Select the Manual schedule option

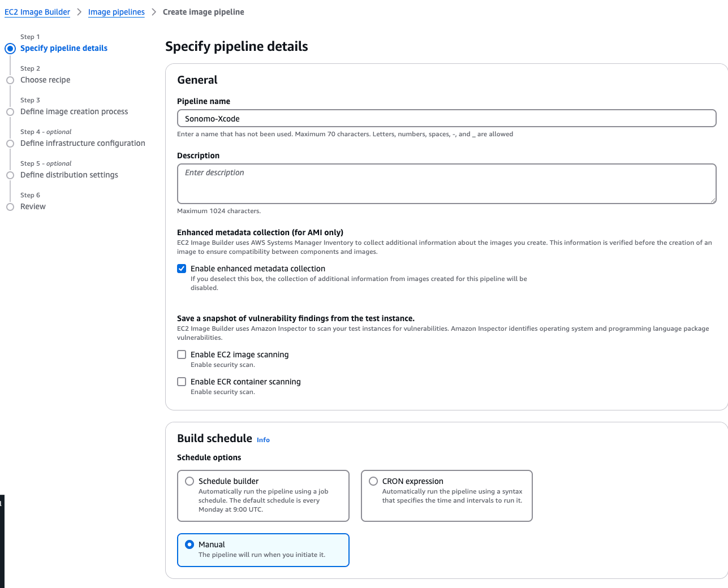189,544
